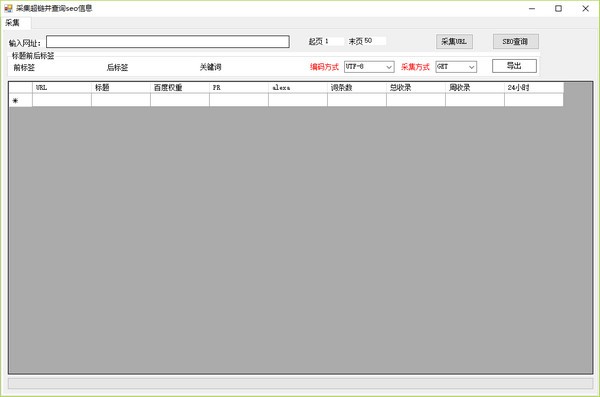
Task: Minimize the window
Action: [x=532, y=8]
